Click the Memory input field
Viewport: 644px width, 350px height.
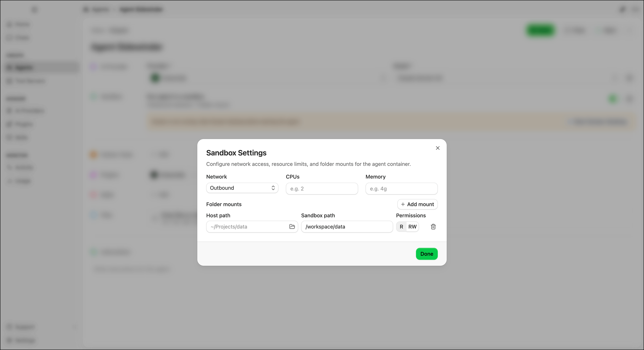401,189
